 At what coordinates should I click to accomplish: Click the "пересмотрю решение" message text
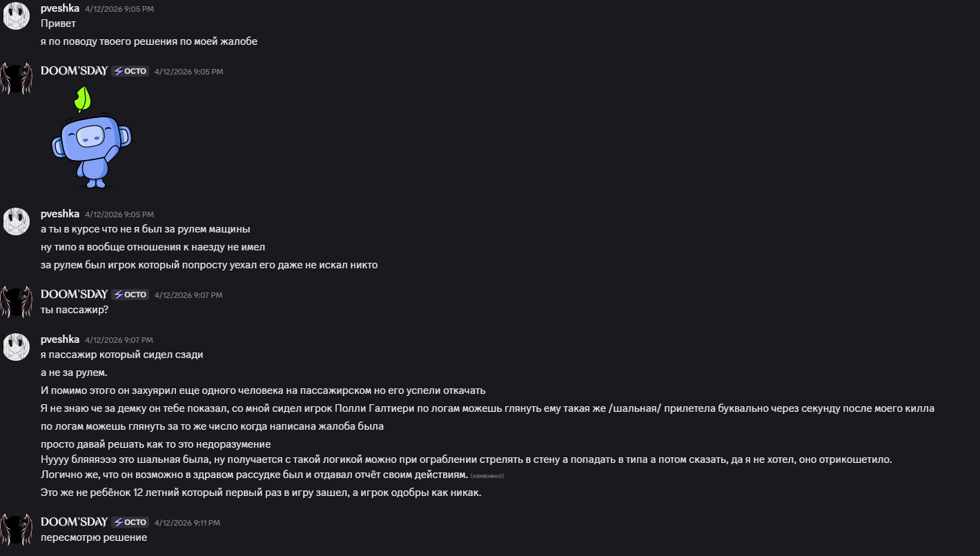tap(94, 537)
